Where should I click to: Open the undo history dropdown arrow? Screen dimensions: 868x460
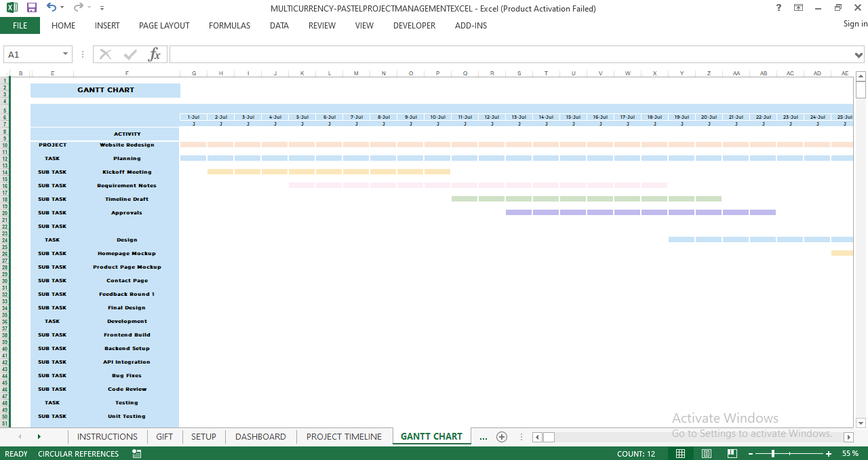click(x=62, y=8)
